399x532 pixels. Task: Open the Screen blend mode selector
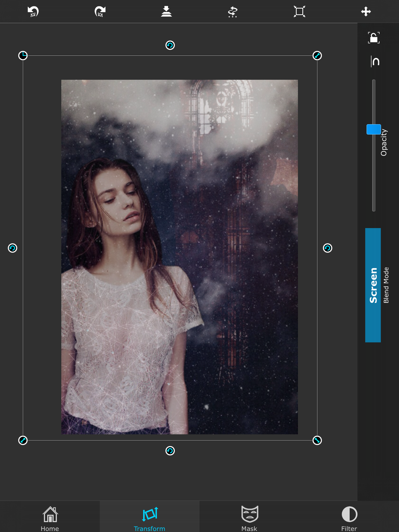373,285
